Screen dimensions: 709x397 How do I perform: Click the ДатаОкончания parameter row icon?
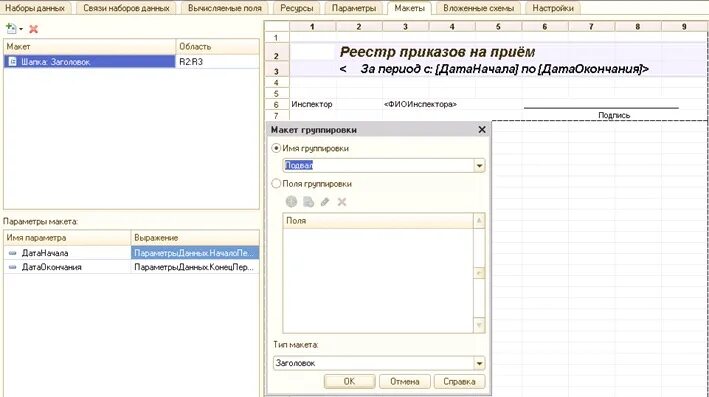tap(13, 267)
